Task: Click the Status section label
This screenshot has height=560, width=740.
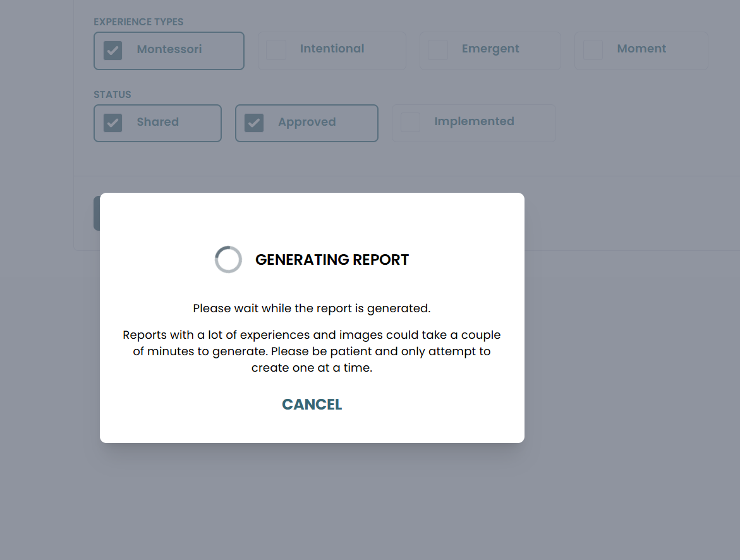Action: point(112,95)
